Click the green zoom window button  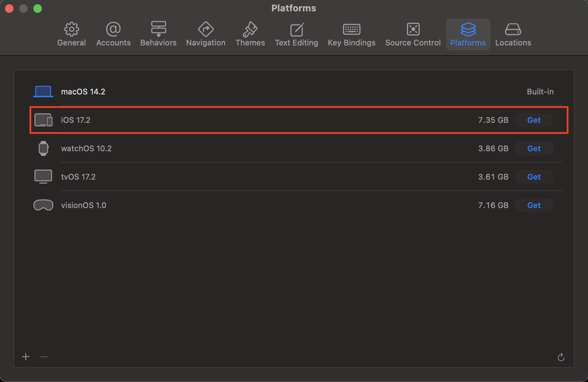point(38,8)
